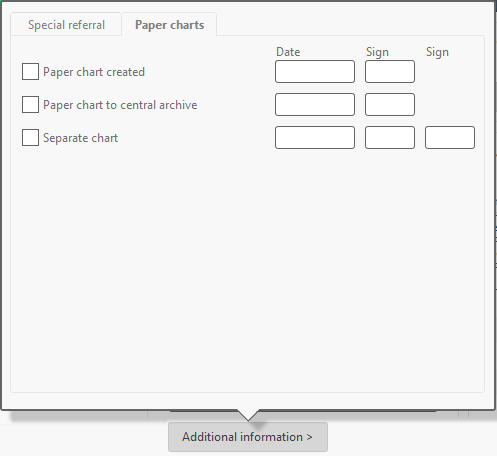
Task: Click the first Sign column header
Action: click(377, 52)
